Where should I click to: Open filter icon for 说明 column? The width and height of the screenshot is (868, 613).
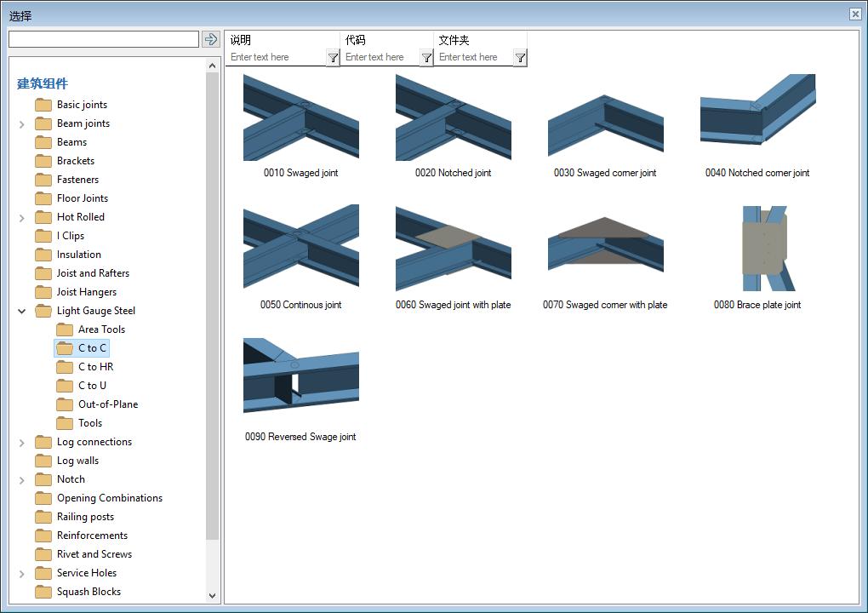click(x=333, y=58)
